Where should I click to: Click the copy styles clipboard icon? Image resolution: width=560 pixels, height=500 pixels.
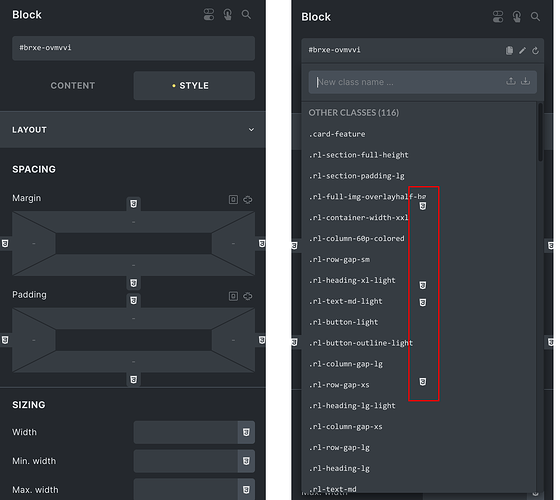click(509, 50)
